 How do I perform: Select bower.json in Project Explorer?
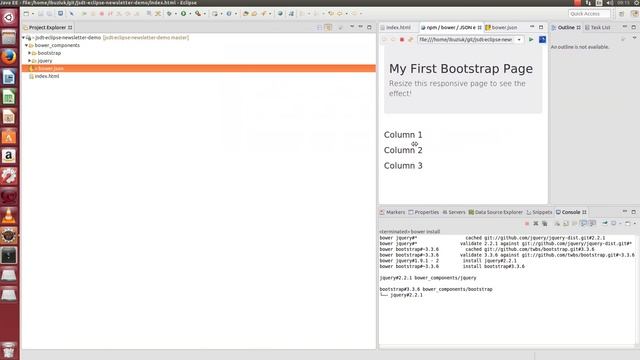click(198, 68)
